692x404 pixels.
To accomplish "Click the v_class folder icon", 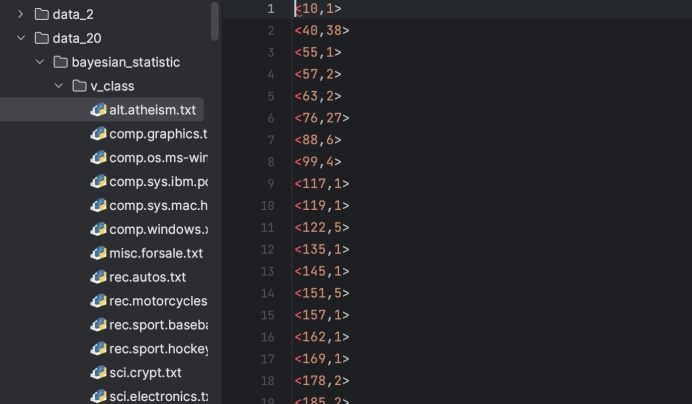I will tap(79, 86).
